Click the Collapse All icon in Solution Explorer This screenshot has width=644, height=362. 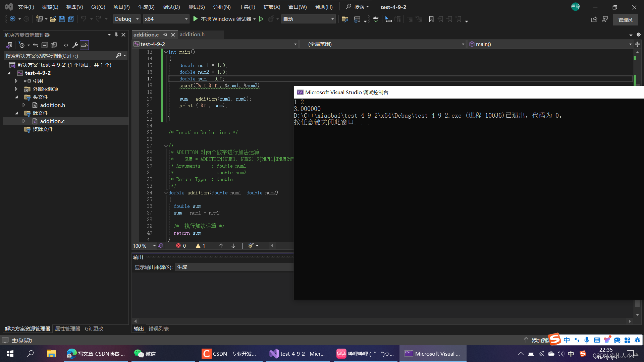45,45
